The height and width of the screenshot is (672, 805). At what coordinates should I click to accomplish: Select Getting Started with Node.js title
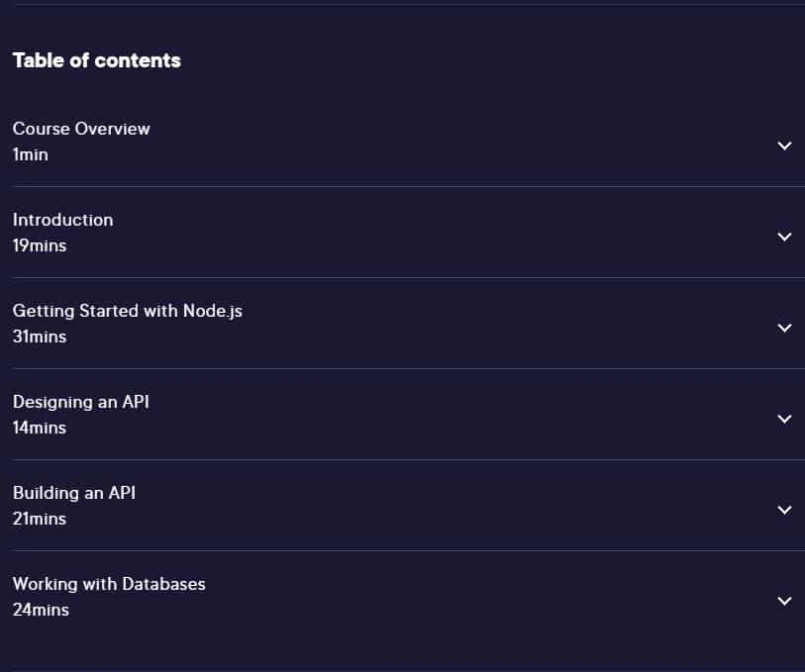point(128,311)
